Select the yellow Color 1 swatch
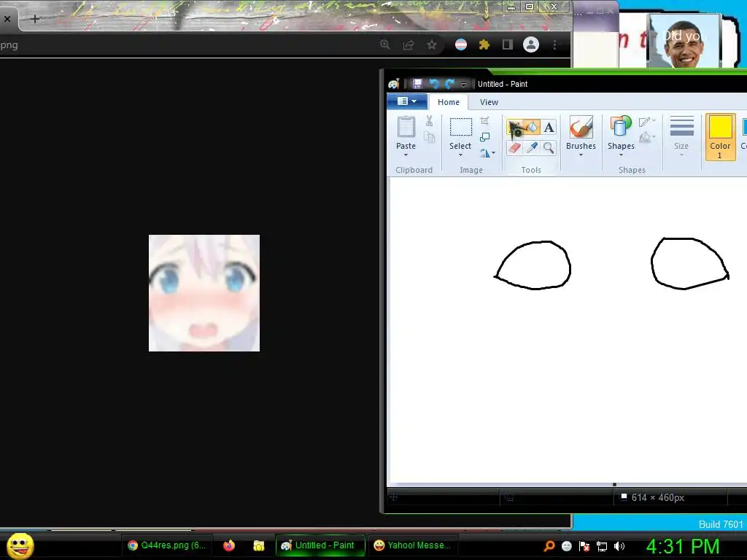Screen dimensions: 747x560 (720, 128)
